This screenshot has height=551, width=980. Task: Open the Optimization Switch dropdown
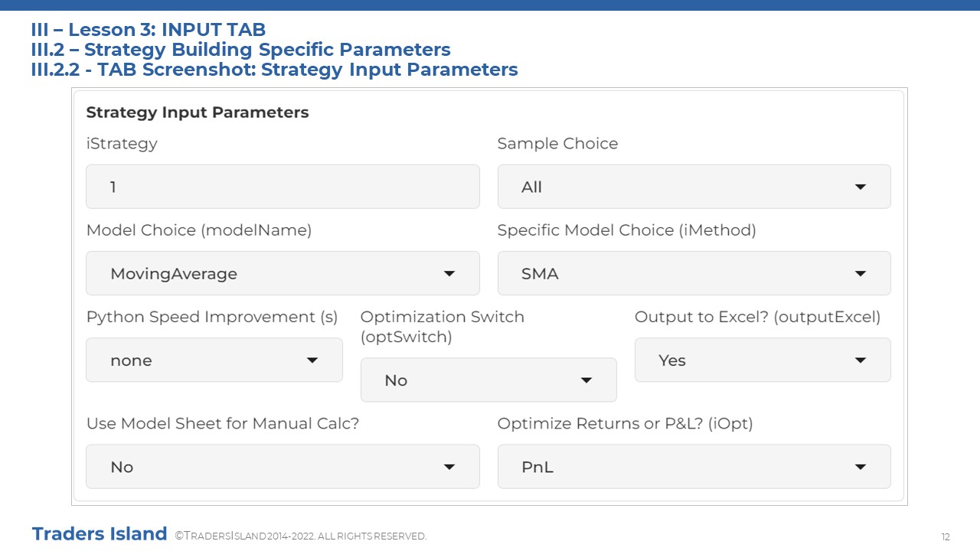(488, 380)
